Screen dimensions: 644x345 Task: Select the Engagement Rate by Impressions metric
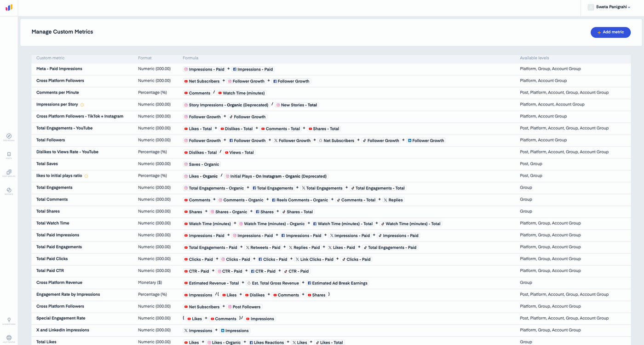(68, 295)
